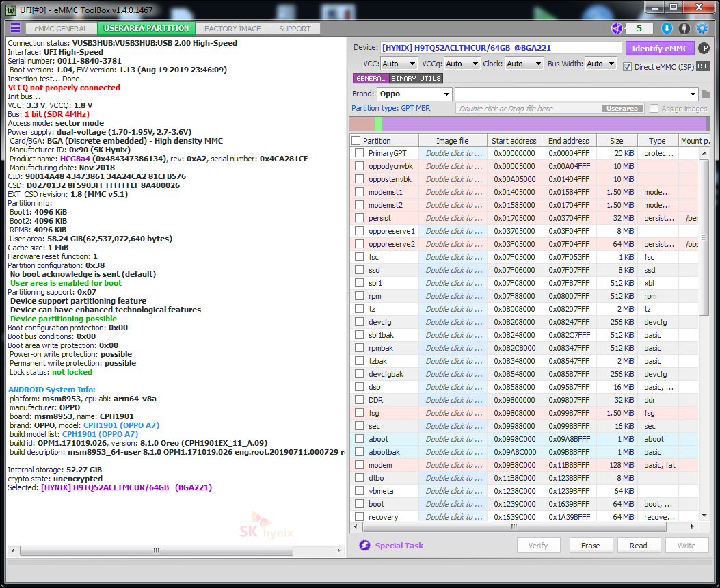Click the ISP pinout icon
The width and height of the screenshot is (720, 588).
pos(702,66)
